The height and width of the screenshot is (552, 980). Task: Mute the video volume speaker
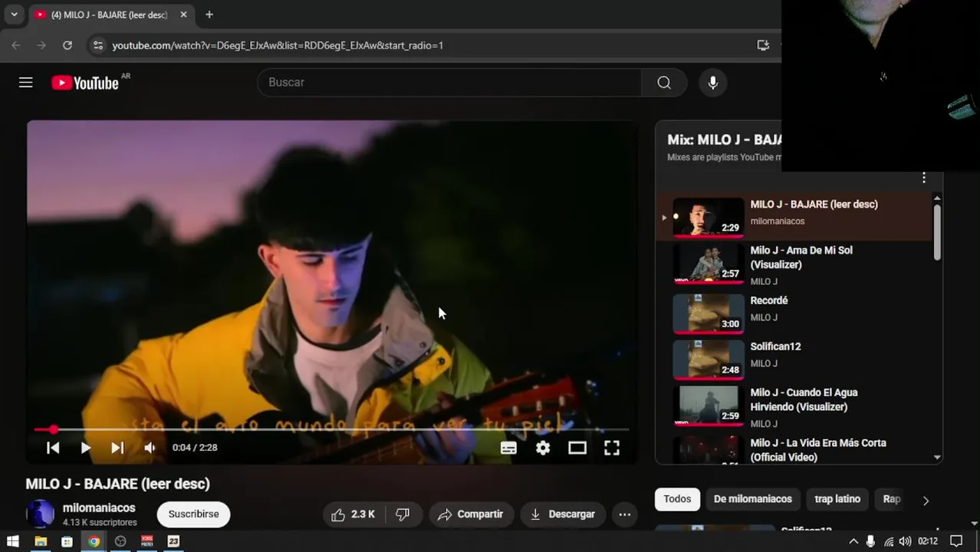(150, 448)
